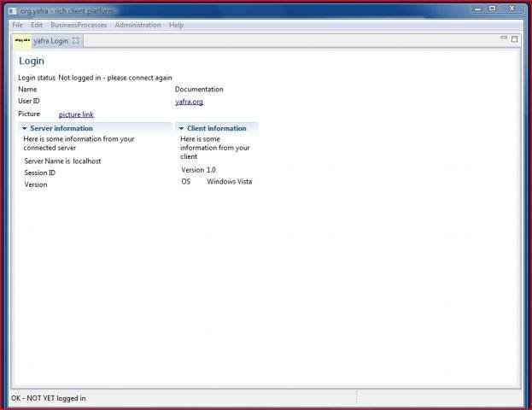Screen dimensions: 532x410
Task: Minimize the org.yafra window
Action: click(477, 9)
